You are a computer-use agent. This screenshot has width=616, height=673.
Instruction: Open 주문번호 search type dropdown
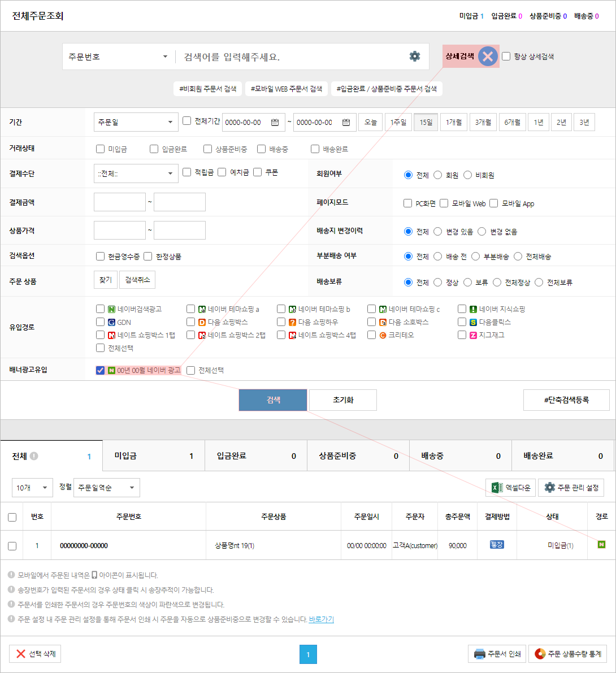[x=118, y=57]
